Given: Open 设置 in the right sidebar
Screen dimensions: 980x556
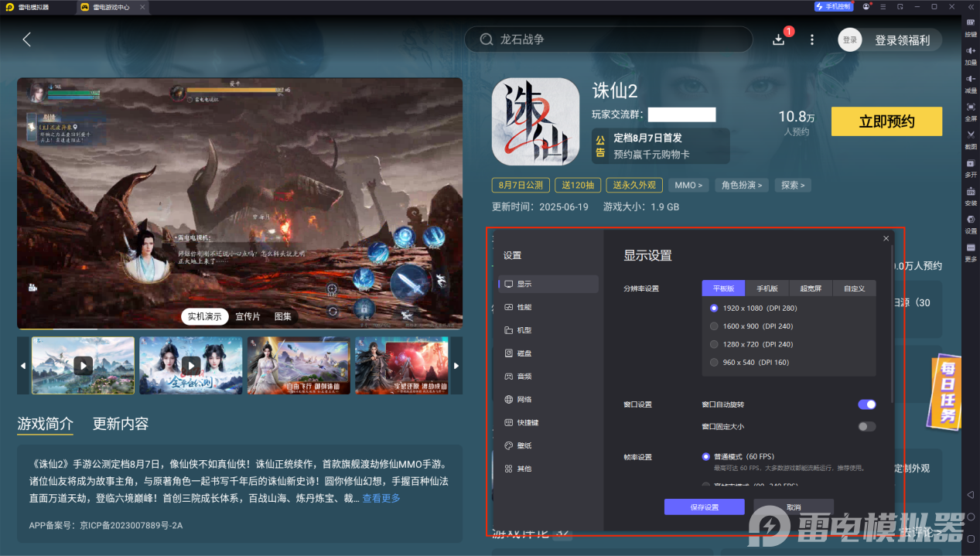Looking at the screenshot, I should pos(971,223).
